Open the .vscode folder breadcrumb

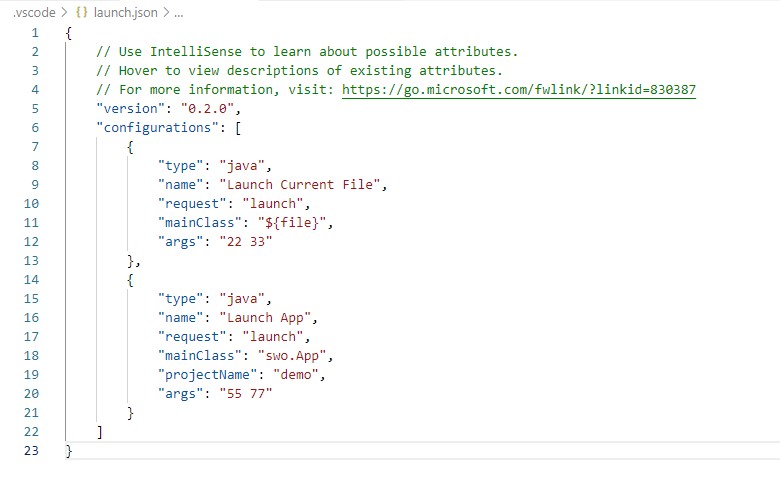34,13
